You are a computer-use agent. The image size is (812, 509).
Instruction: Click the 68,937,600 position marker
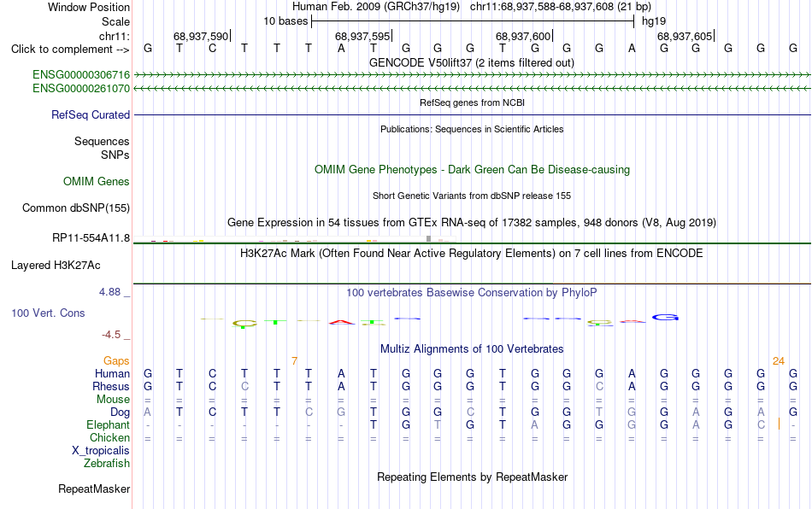coord(524,36)
